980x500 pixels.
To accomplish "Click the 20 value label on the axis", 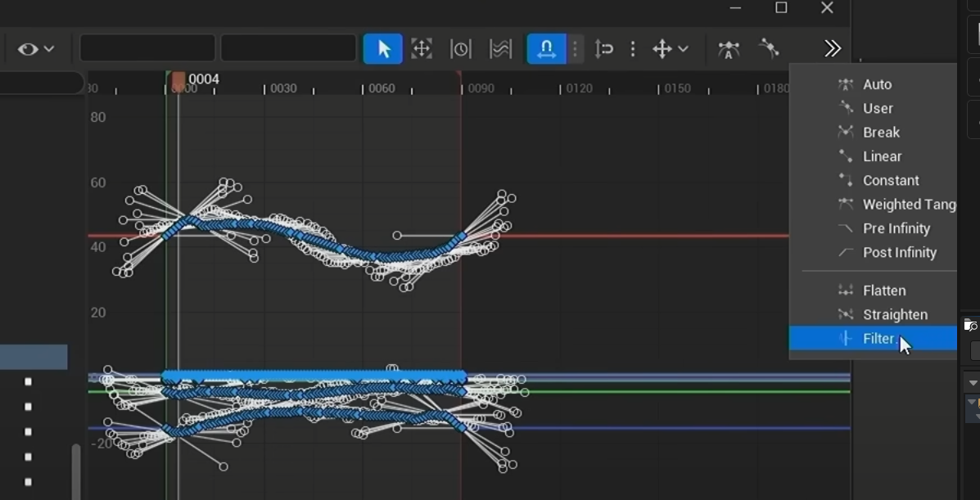I will 98,313.
